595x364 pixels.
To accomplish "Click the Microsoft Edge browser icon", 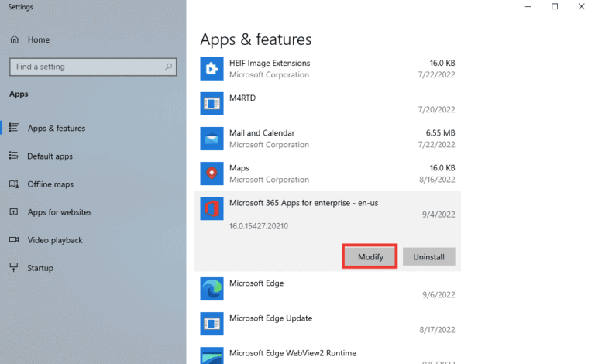I will click(x=212, y=289).
